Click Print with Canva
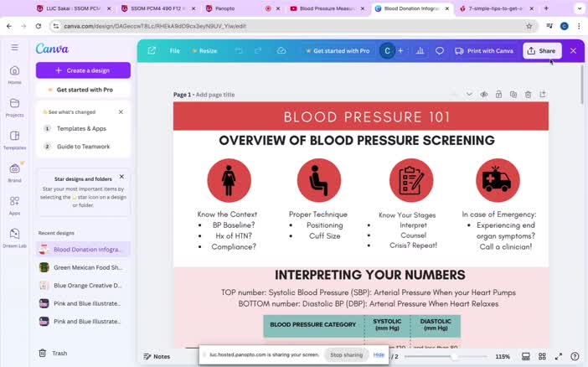Screen dimensions: 588x367 (x=484, y=50)
